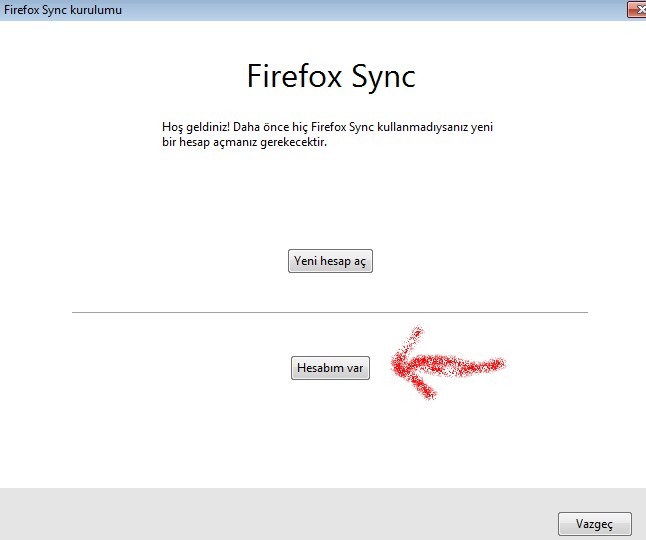
Task: Click the 'Yeni hesap aç' button
Action: coord(330,261)
